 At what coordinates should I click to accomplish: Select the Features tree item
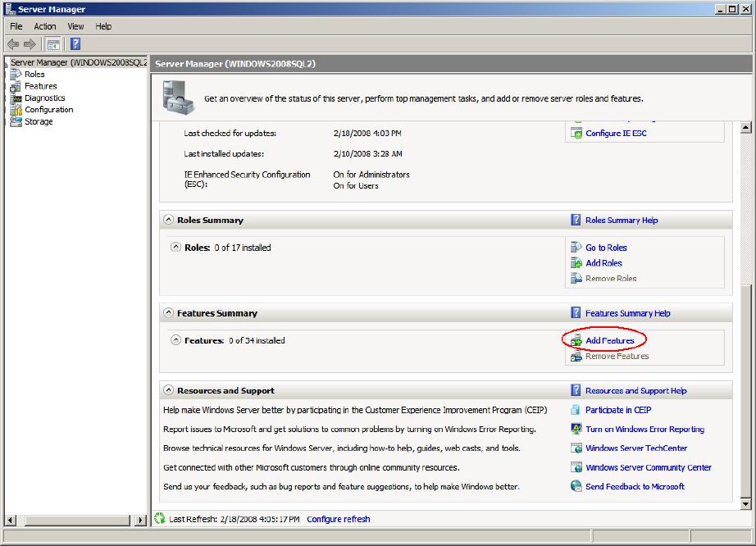[x=41, y=86]
